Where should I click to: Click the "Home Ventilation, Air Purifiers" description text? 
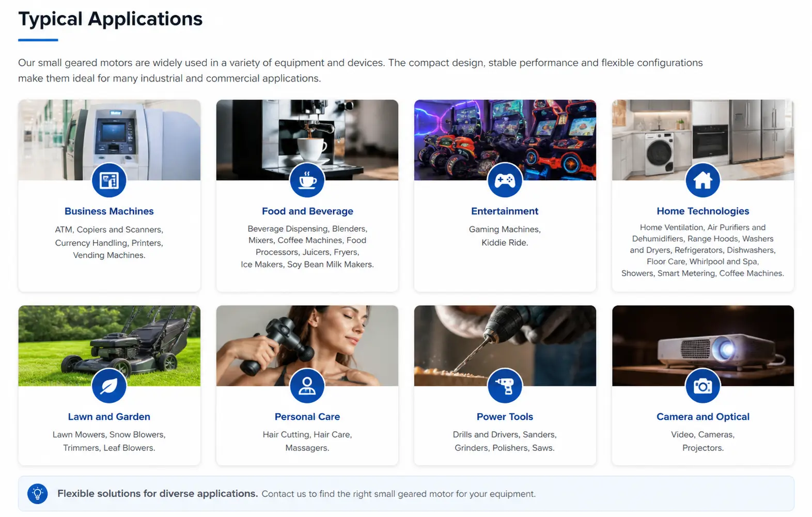(702, 250)
